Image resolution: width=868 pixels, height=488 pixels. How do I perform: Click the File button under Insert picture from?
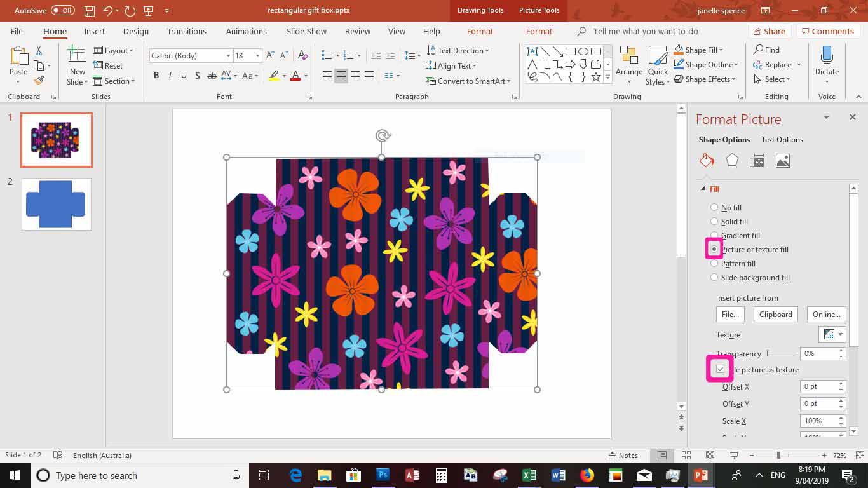pos(729,314)
